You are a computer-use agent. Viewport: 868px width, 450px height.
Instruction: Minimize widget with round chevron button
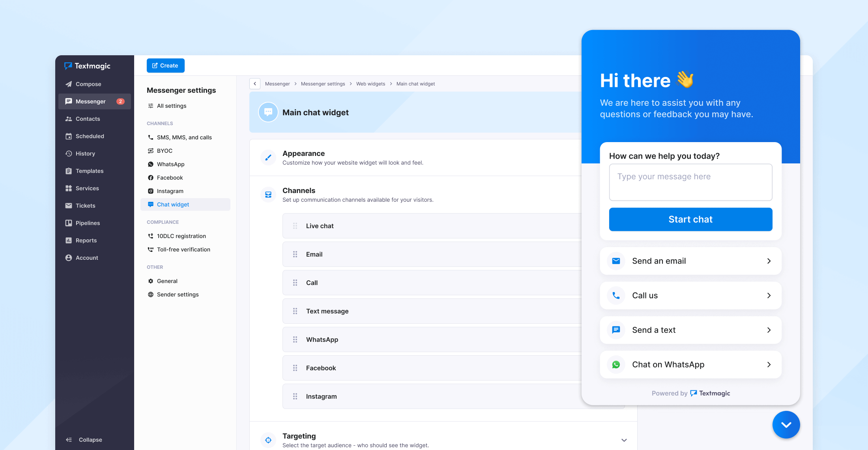tap(786, 425)
